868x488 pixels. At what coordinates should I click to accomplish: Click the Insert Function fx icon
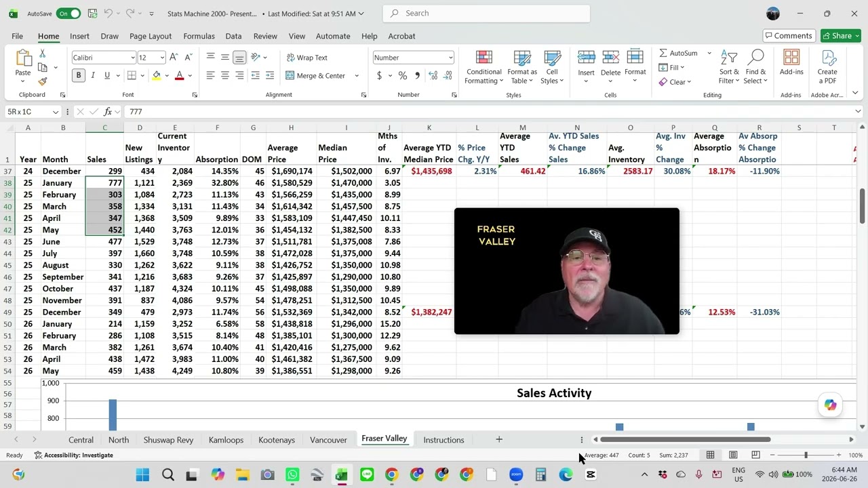click(x=108, y=112)
